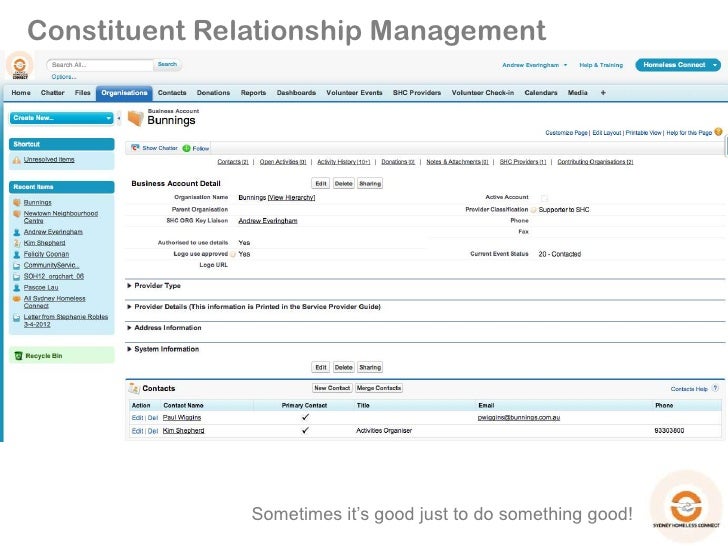Viewport: 728px width, 546px height.
Task: Click the green Follow plus icon
Action: click(187, 148)
